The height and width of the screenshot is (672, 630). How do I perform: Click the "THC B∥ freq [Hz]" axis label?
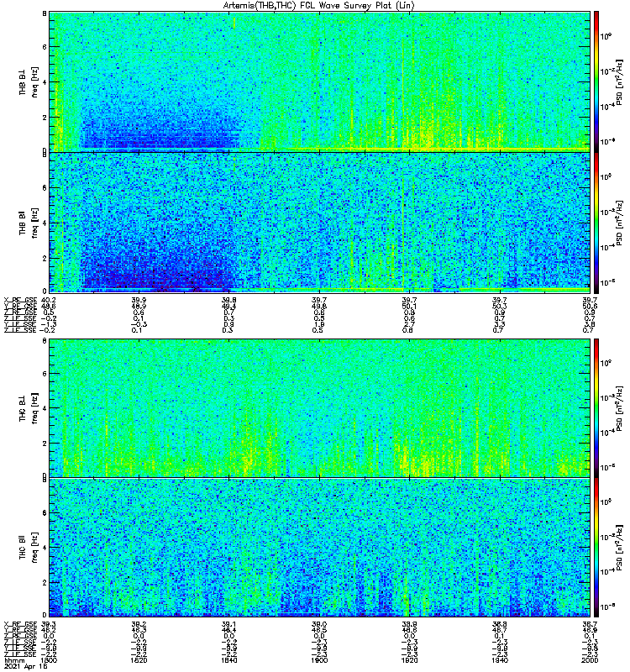[29, 548]
